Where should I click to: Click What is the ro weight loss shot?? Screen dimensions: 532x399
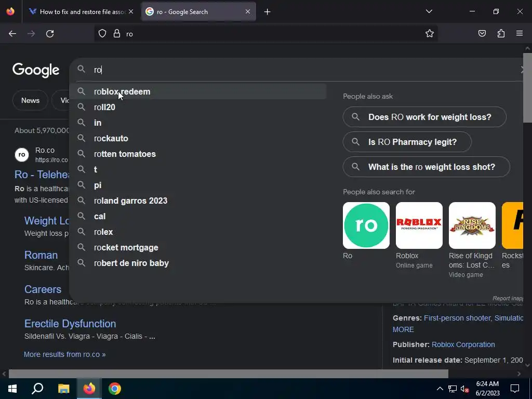click(427, 167)
